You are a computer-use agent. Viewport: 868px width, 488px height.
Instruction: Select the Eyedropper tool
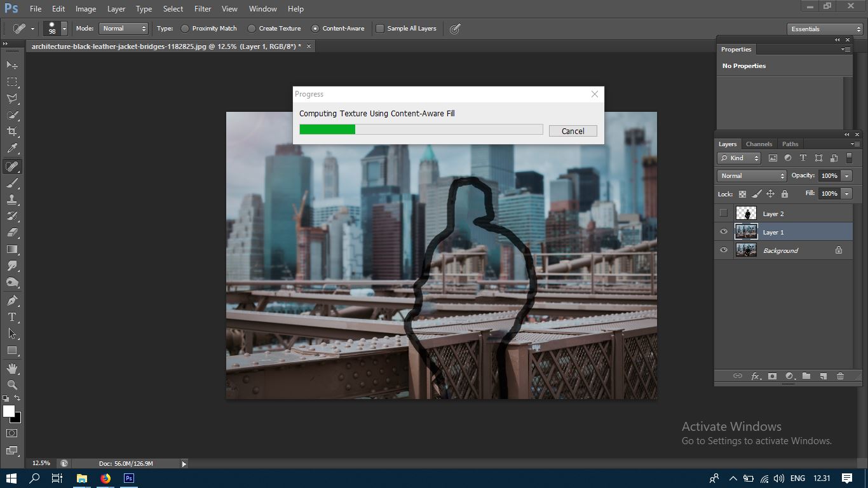[12, 149]
